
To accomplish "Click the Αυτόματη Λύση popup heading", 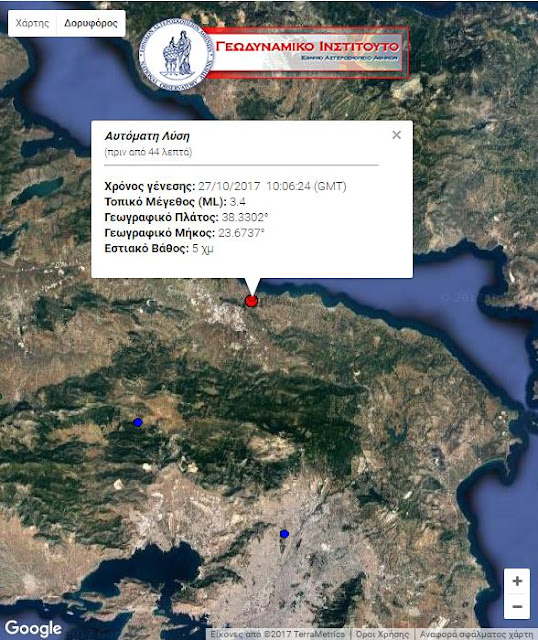I will pos(147,136).
